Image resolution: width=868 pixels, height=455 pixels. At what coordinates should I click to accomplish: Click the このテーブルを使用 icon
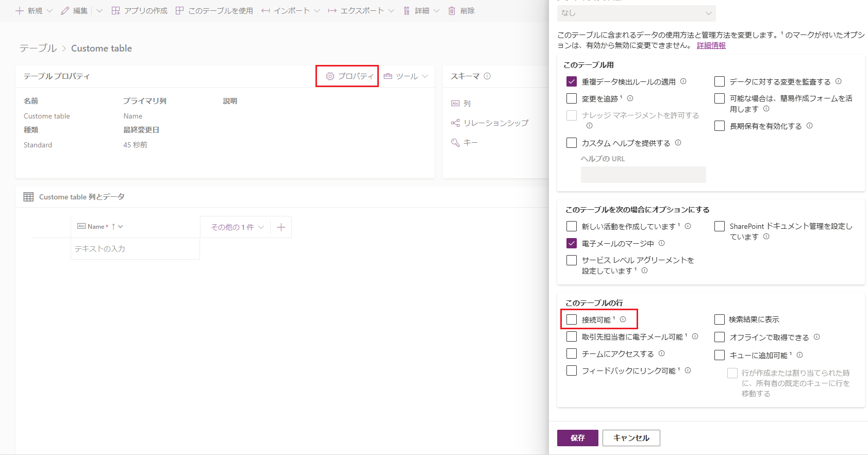[x=179, y=11]
